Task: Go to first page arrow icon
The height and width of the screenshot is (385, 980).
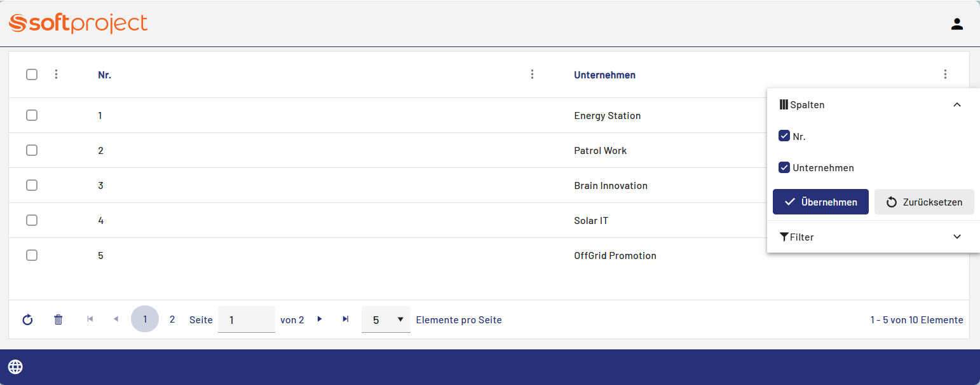Action: pyautogui.click(x=90, y=319)
